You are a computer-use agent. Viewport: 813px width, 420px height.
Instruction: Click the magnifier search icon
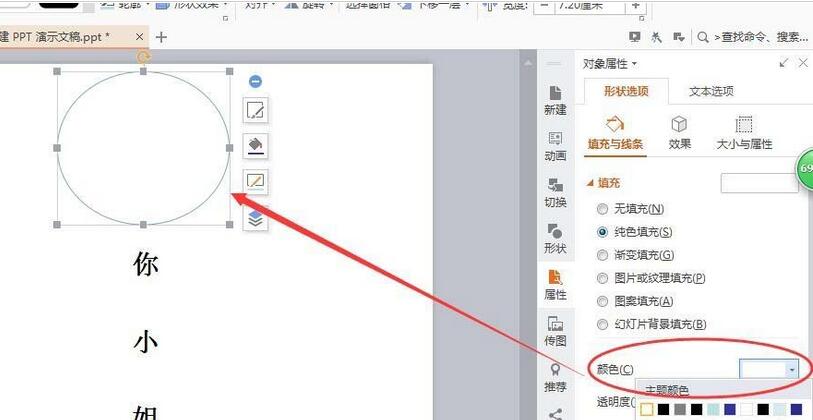pyautogui.click(x=703, y=37)
